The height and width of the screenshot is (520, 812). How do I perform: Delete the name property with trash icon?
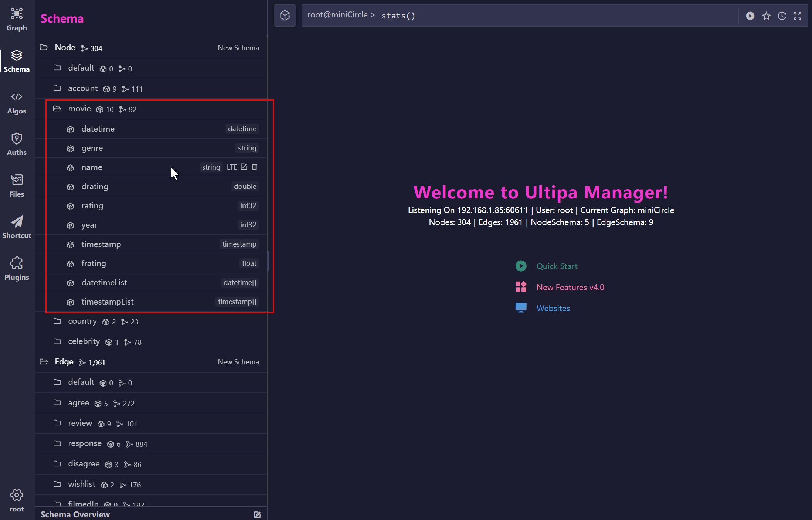click(255, 167)
